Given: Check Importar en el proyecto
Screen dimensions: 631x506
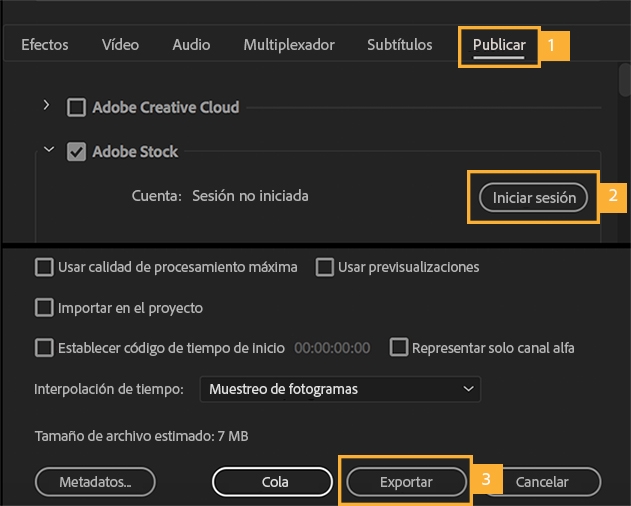Looking at the screenshot, I should (x=44, y=308).
